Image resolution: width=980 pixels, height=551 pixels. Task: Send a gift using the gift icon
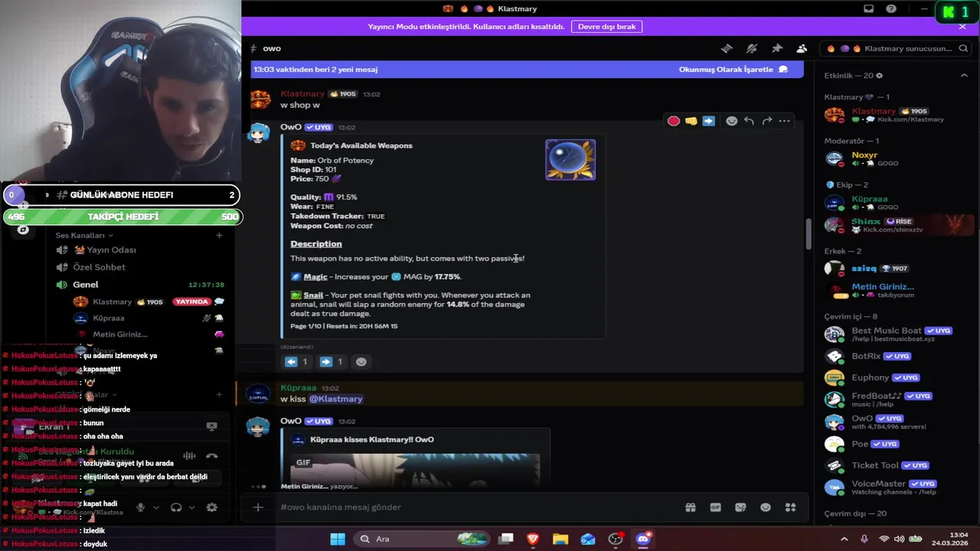pyautogui.click(x=691, y=507)
